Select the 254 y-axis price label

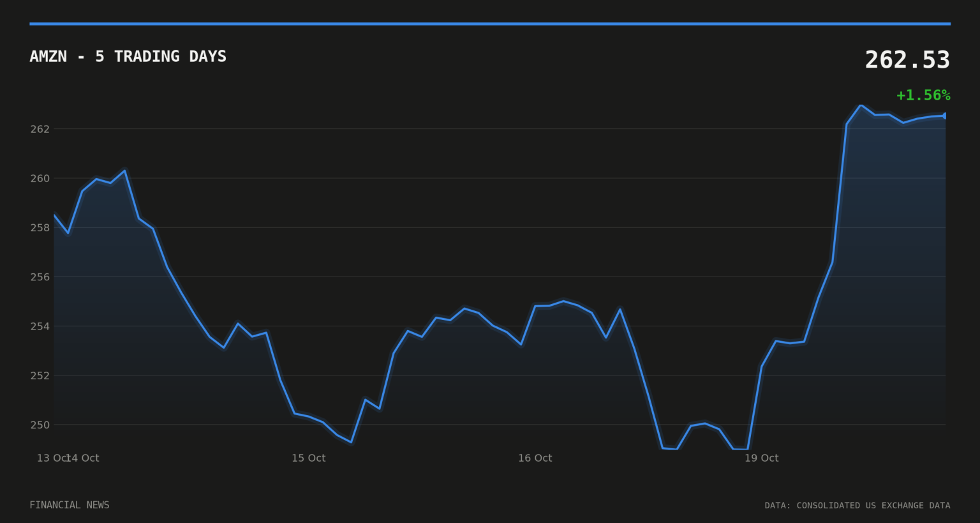click(x=40, y=326)
